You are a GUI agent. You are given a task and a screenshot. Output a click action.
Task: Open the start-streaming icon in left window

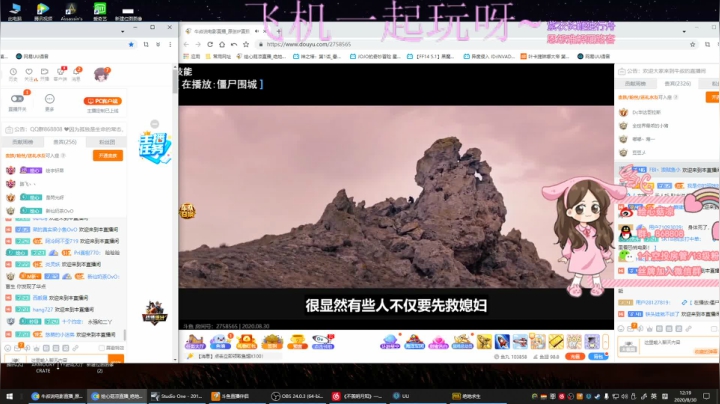pos(45,72)
